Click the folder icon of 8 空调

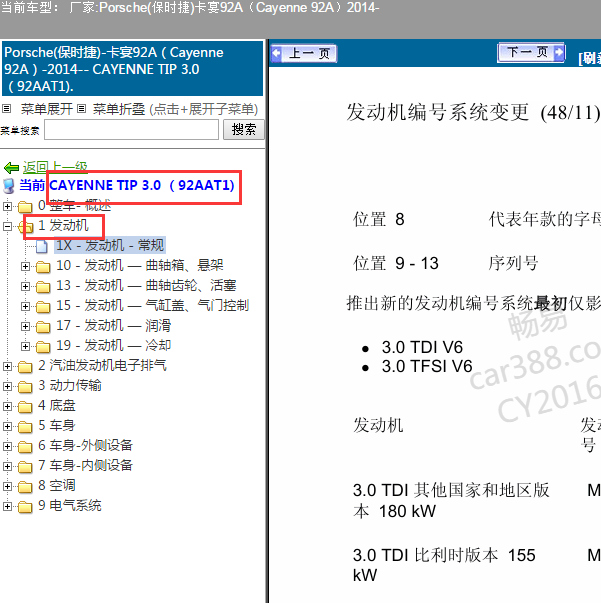tap(25, 486)
